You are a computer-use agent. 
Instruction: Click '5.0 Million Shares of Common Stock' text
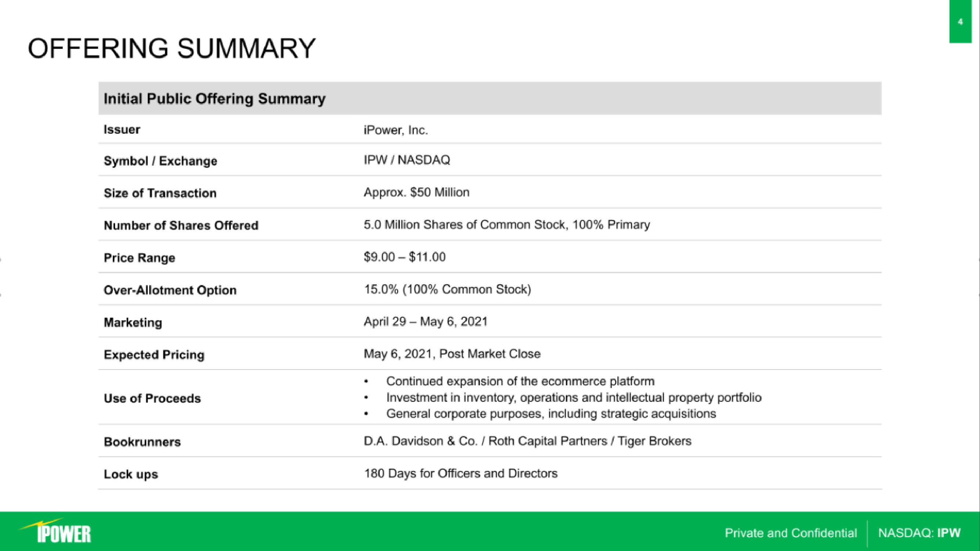point(466,225)
